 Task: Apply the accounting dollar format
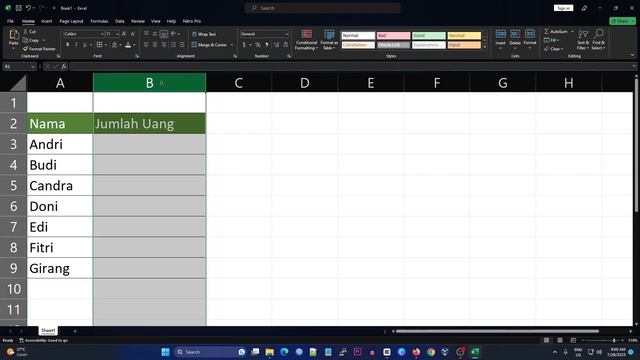(x=244, y=44)
